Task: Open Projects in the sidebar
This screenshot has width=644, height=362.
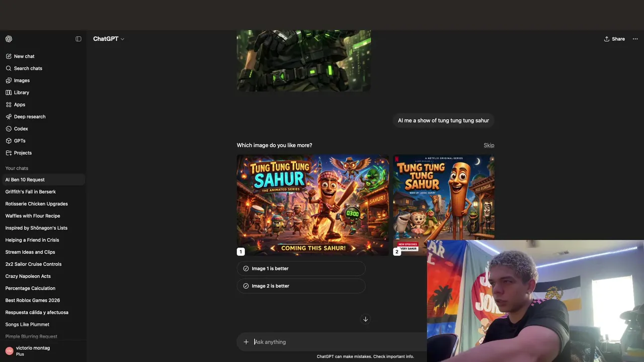Action: (43, 153)
